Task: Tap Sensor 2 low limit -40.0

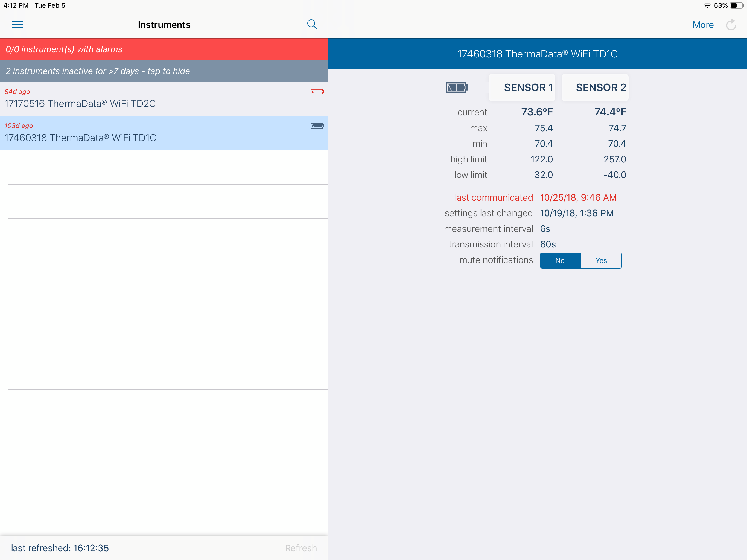Action: pos(615,175)
